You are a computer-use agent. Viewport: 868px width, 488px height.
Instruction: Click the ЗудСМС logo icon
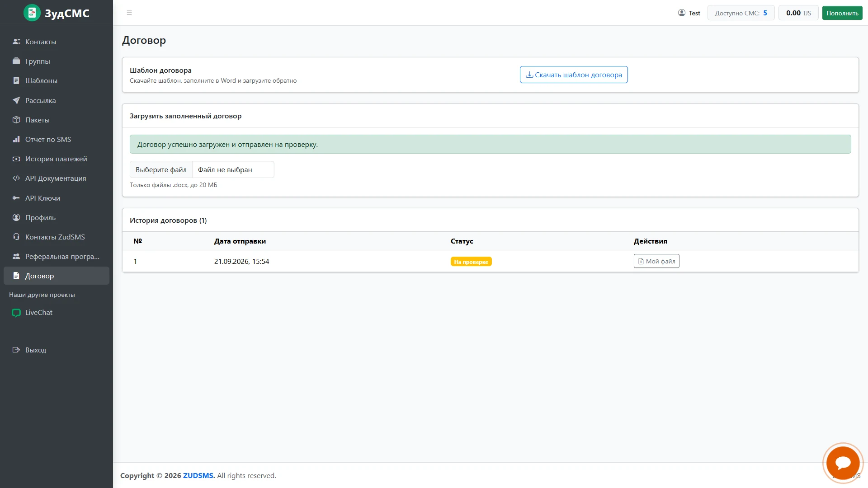[x=32, y=13]
